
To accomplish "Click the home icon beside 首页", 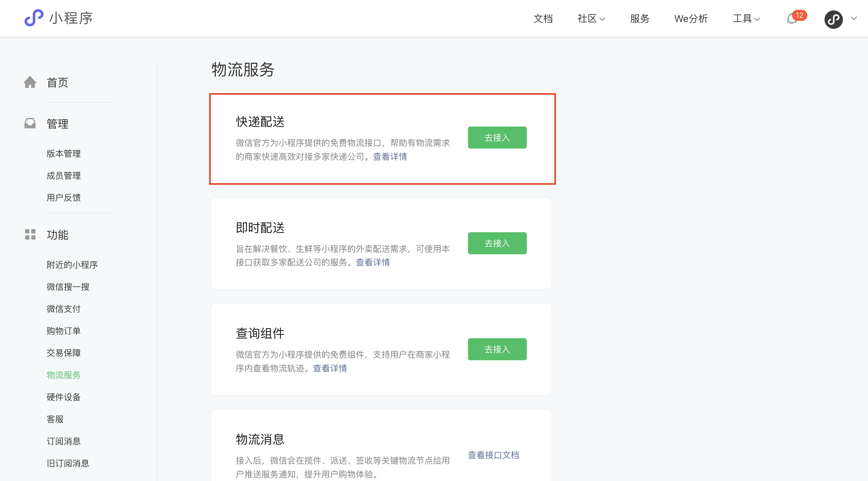I will [x=30, y=82].
